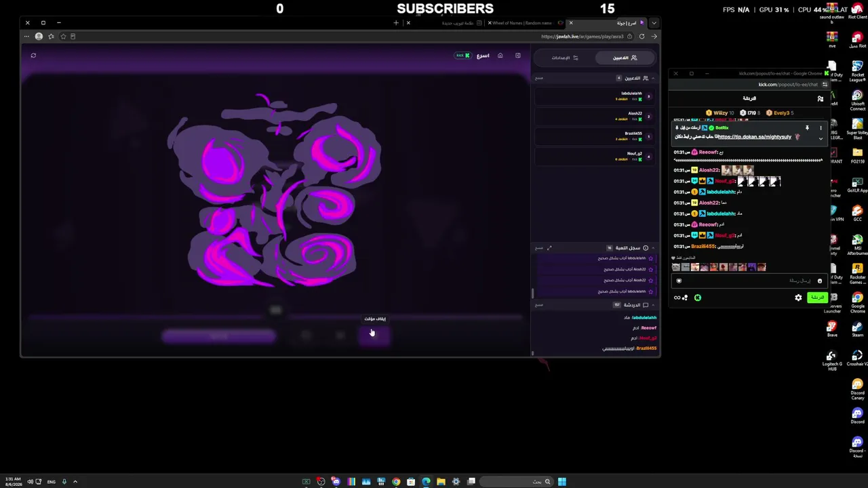The image size is (868, 488).
Task: Open the علامة تبويب جديدة browser tab
Action: point(444,23)
